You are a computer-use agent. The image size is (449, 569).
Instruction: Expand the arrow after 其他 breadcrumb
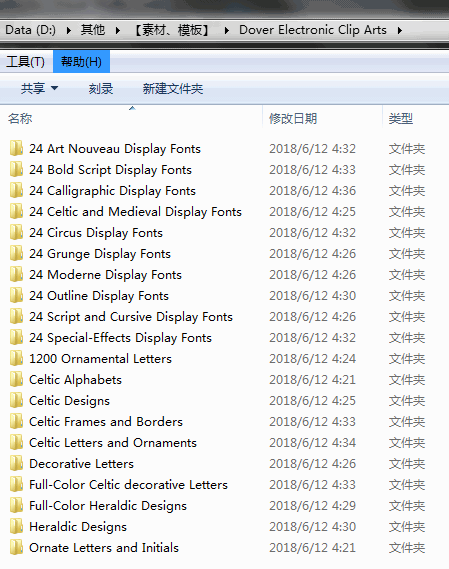pos(118,30)
